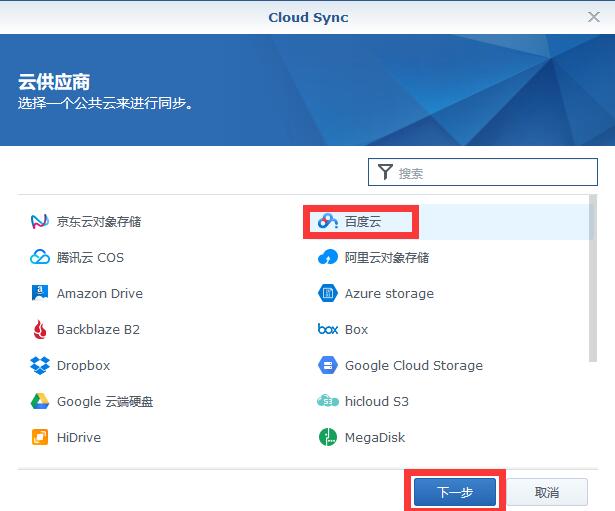This screenshot has height=511, width=615.
Task: Click the Backblaze B2 flame icon
Action: (40, 329)
